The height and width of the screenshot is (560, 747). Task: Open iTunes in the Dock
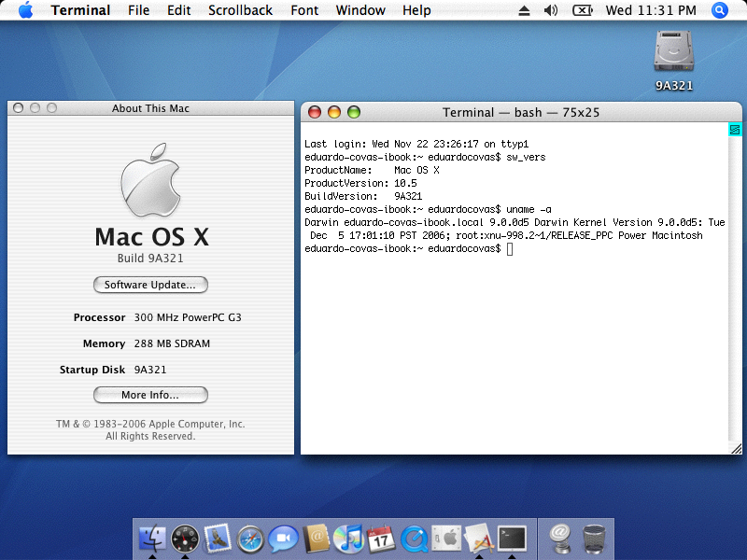348,538
